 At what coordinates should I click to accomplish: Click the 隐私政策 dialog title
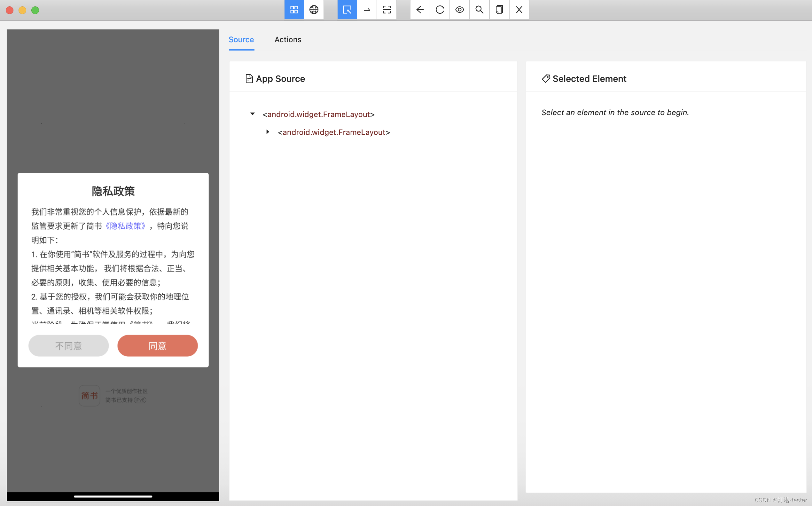tap(113, 191)
